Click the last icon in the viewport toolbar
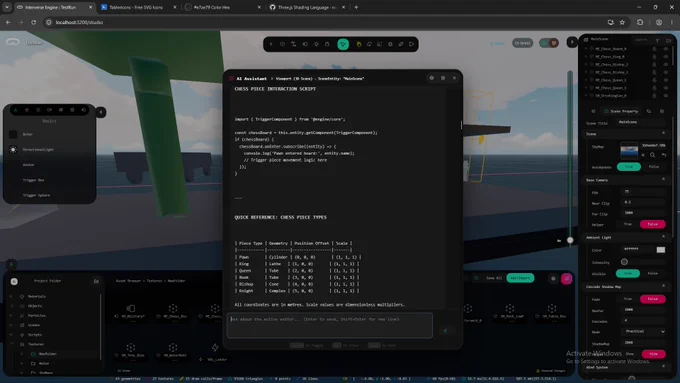This screenshot has height=383, width=680. click(411, 44)
